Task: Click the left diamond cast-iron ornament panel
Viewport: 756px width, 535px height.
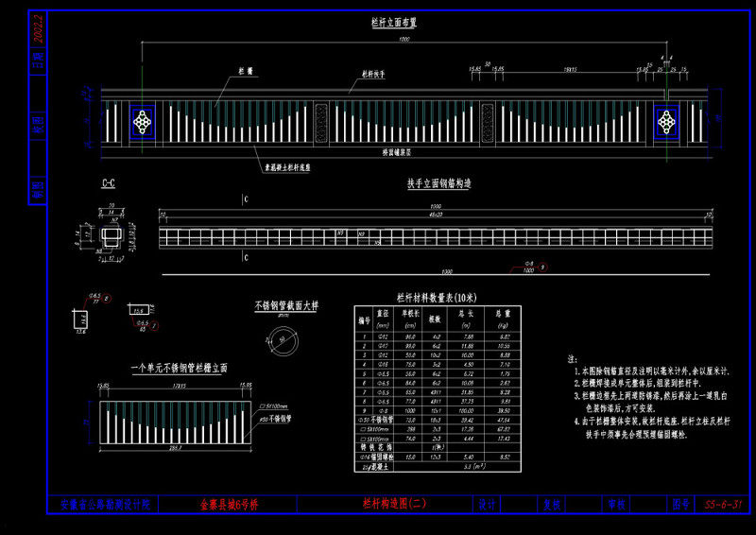Action: point(143,122)
